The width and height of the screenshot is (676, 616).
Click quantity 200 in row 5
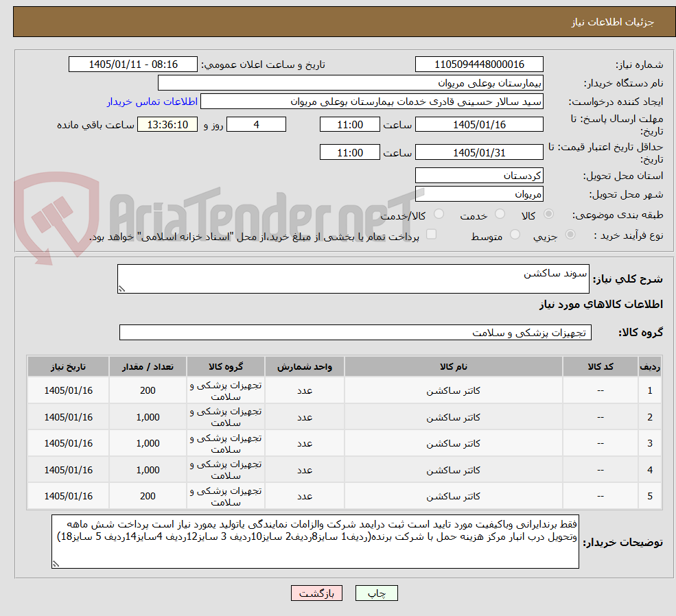[148, 496]
